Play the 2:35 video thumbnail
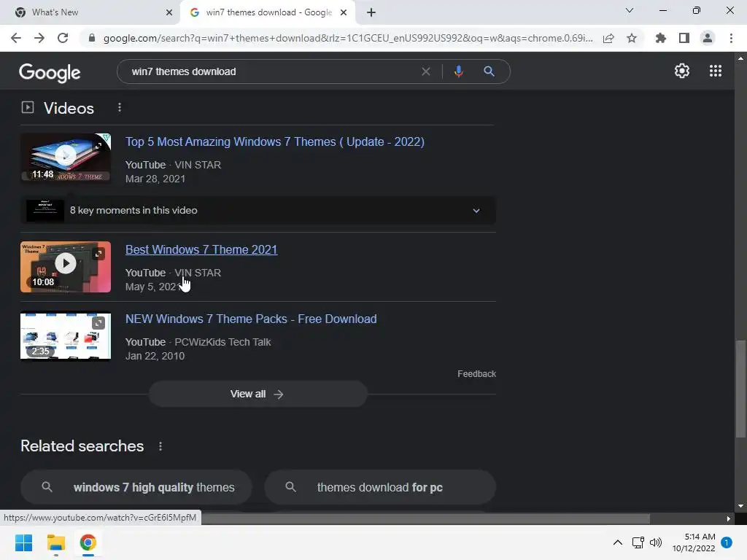Image resolution: width=747 pixels, height=560 pixels. click(66, 335)
